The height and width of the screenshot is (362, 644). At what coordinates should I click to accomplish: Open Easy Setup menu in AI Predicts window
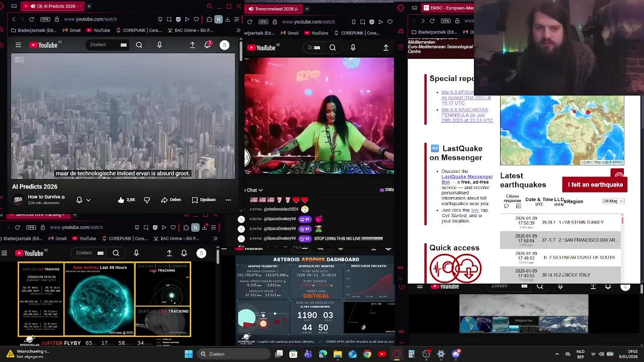[x=236, y=19]
